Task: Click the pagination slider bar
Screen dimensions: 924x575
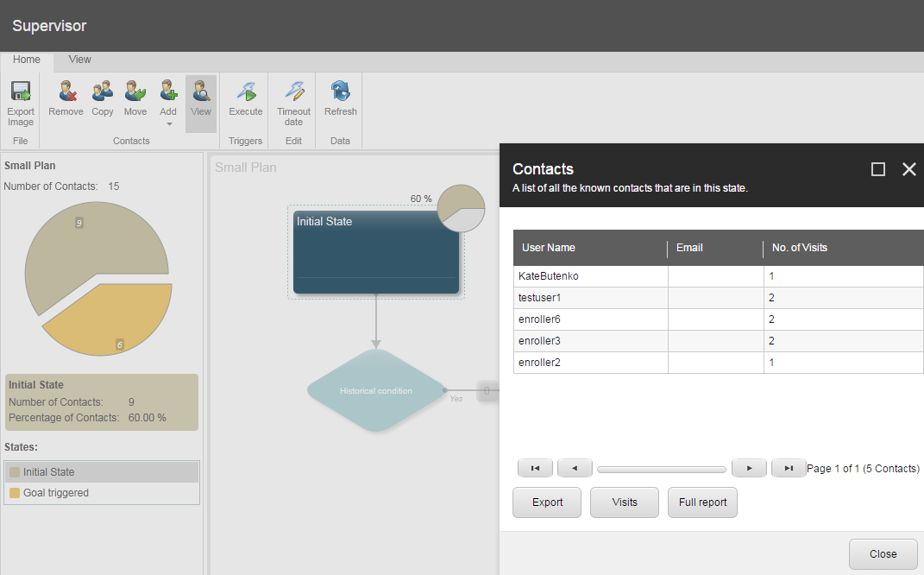Action: [662, 470]
